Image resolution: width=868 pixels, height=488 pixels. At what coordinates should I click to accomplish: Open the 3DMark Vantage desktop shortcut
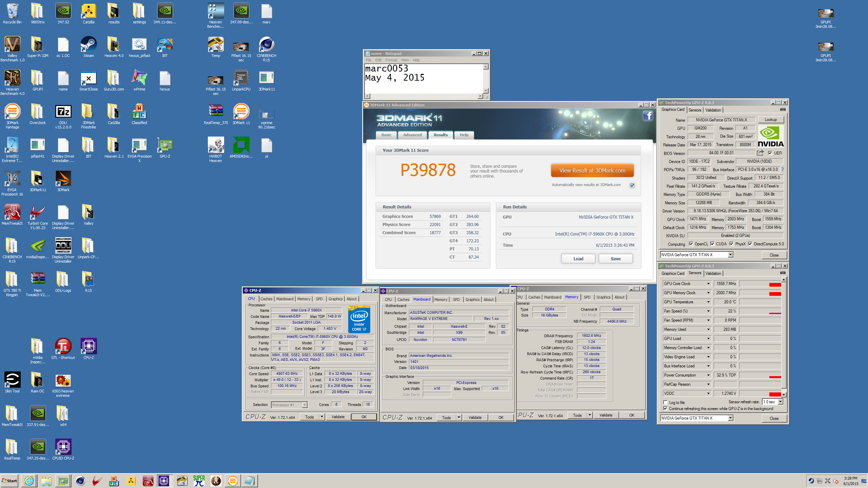(12, 116)
